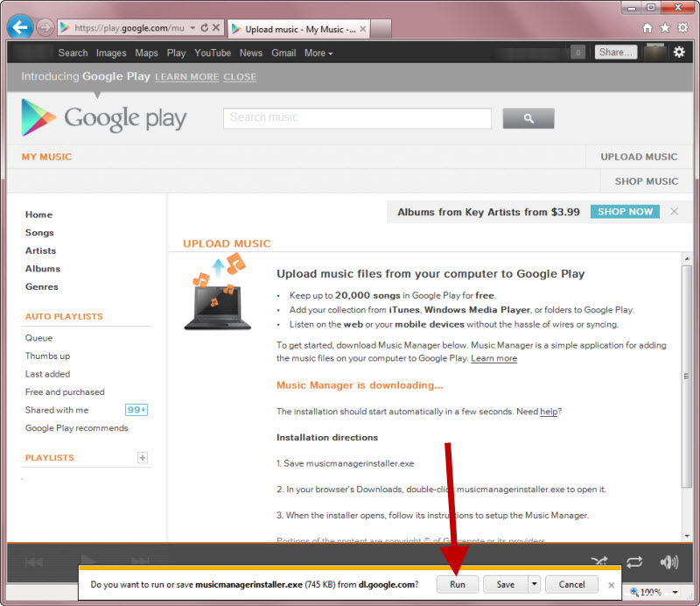Image resolution: width=700 pixels, height=606 pixels.
Task: Open Search in the Google bar
Action: pyautogui.click(x=73, y=53)
